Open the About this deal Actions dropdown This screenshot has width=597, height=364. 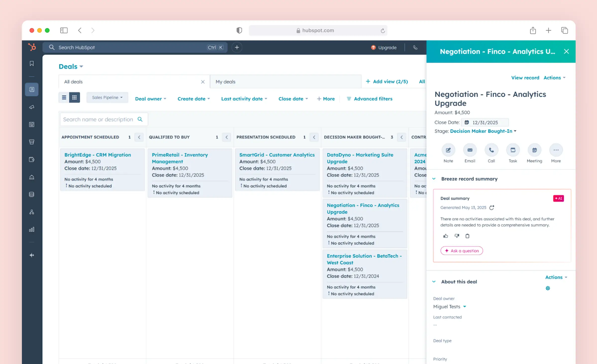point(556,277)
